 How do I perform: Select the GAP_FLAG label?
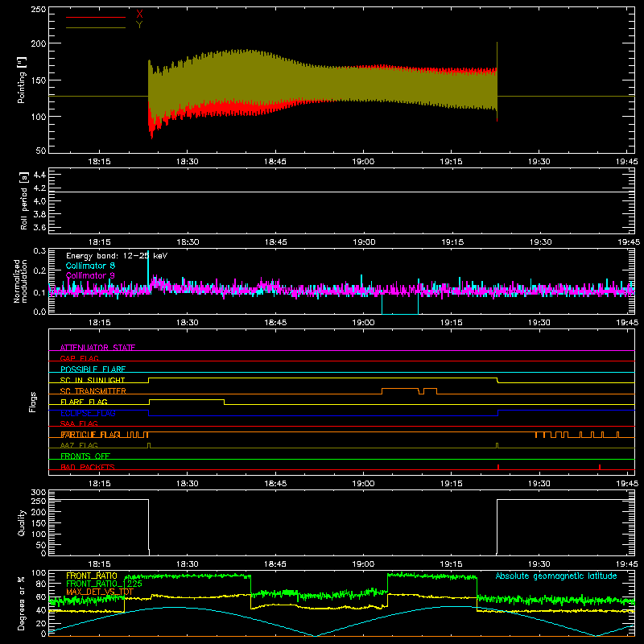[x=79, y=358]
